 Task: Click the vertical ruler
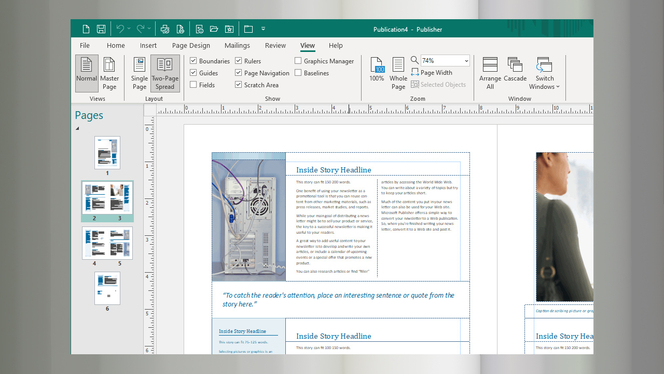tap(149, 235)
